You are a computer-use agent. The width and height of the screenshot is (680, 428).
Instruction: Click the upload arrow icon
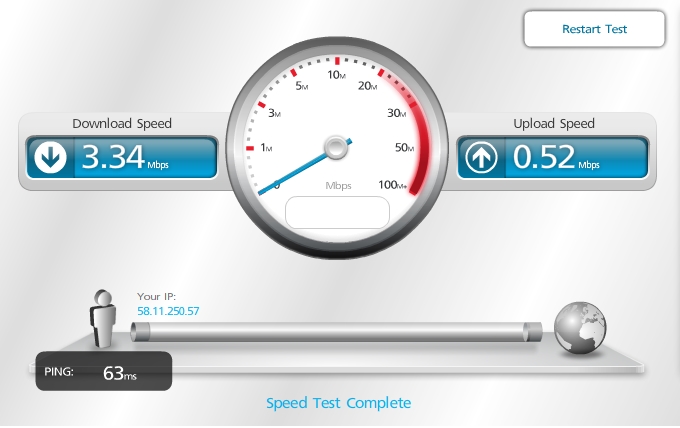481,157
